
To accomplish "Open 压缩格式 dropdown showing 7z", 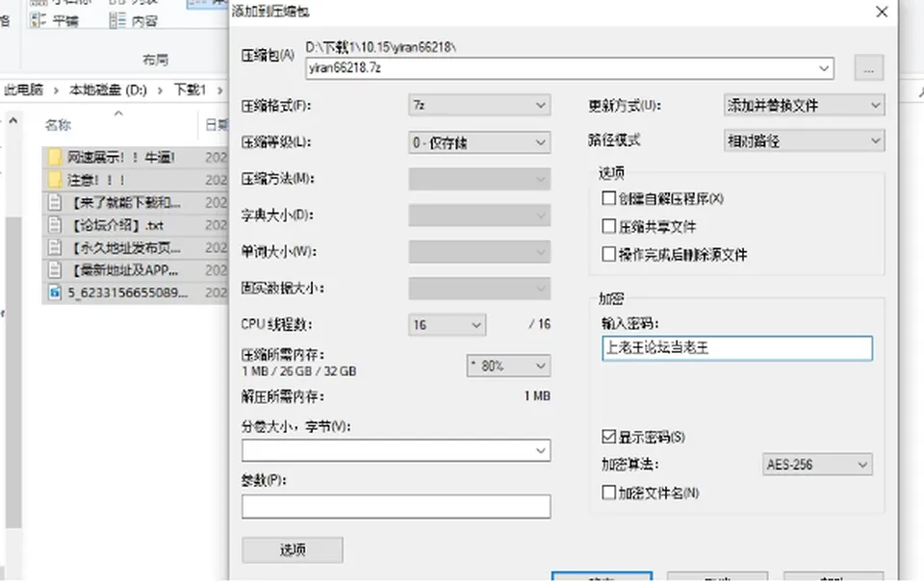I will point(479,106).
